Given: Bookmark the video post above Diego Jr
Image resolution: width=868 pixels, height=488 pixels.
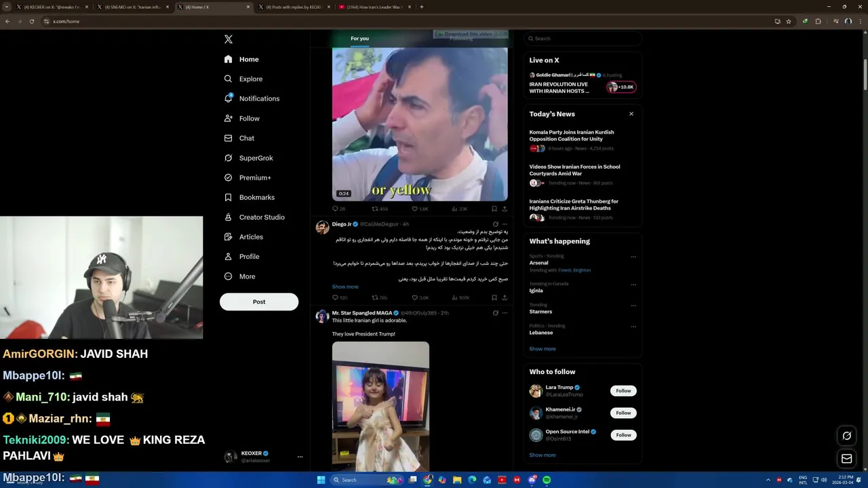Looking at the screenshot, I should click(494, 209).
